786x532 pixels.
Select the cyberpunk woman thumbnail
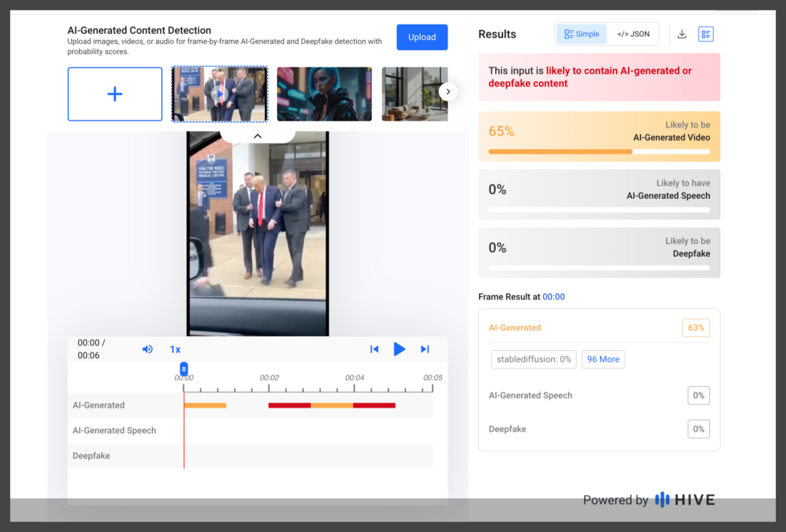coord(324,94)
